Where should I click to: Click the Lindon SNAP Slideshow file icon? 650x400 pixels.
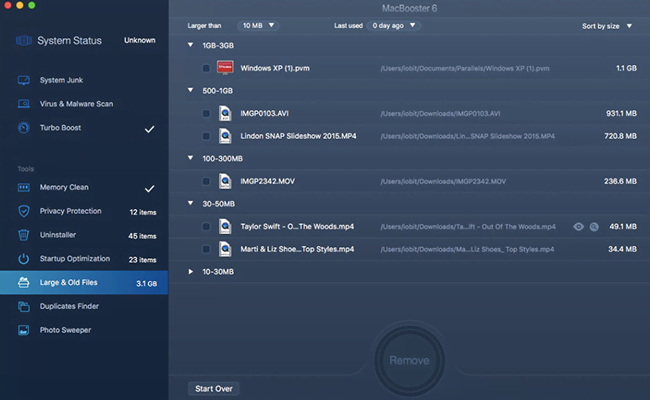click(x=225, y=136)
